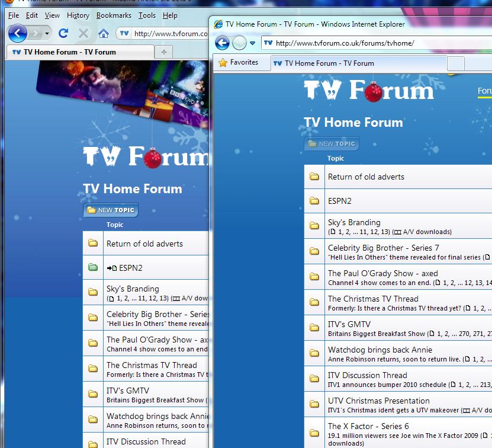Go to page 13 of Sky's Branding in IE

pyautogui.click(x=384, y=232)
